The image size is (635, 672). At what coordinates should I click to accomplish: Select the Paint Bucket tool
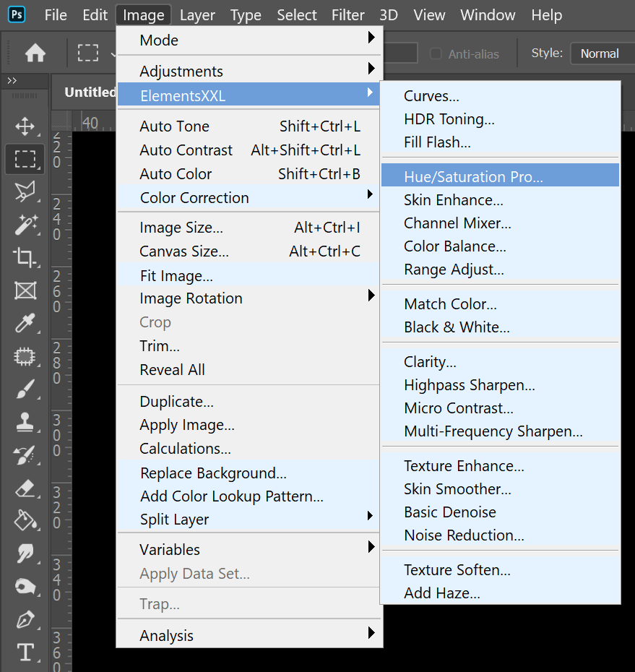(x=25, y=520)
